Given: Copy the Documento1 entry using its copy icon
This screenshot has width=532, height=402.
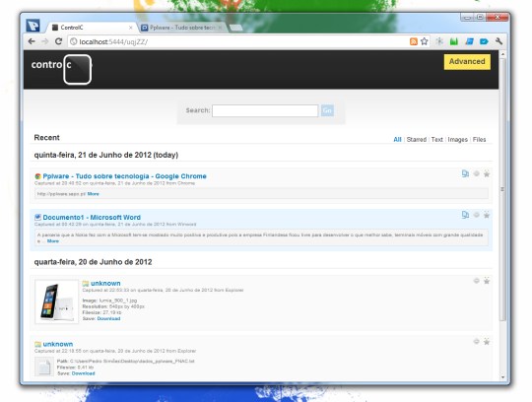Looking at the screenshot, I should 465,215.
